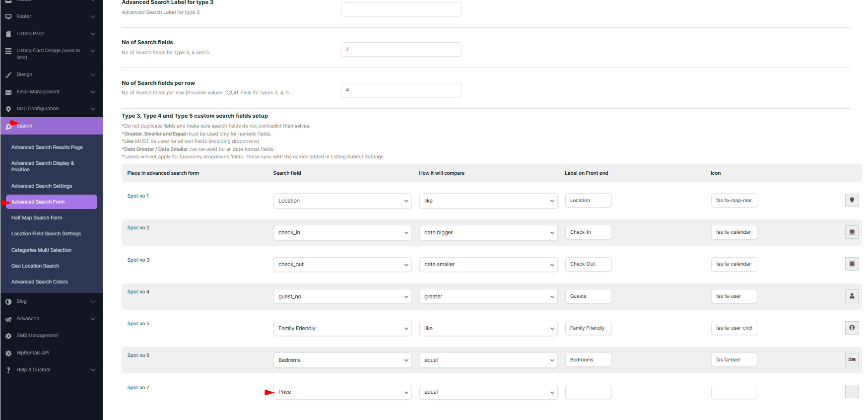Click the calendar icon button for Spot 2
Screen dimensions: 868x420
(x=851, y=232)
